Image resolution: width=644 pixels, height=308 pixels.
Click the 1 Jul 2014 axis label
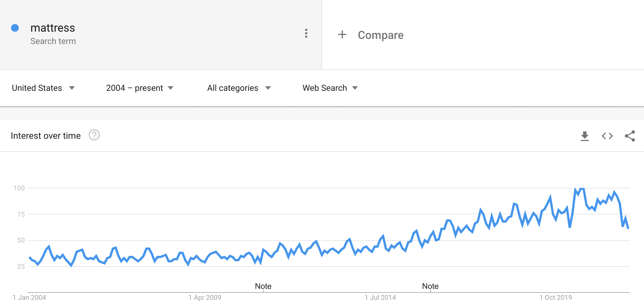click(380, 298)
